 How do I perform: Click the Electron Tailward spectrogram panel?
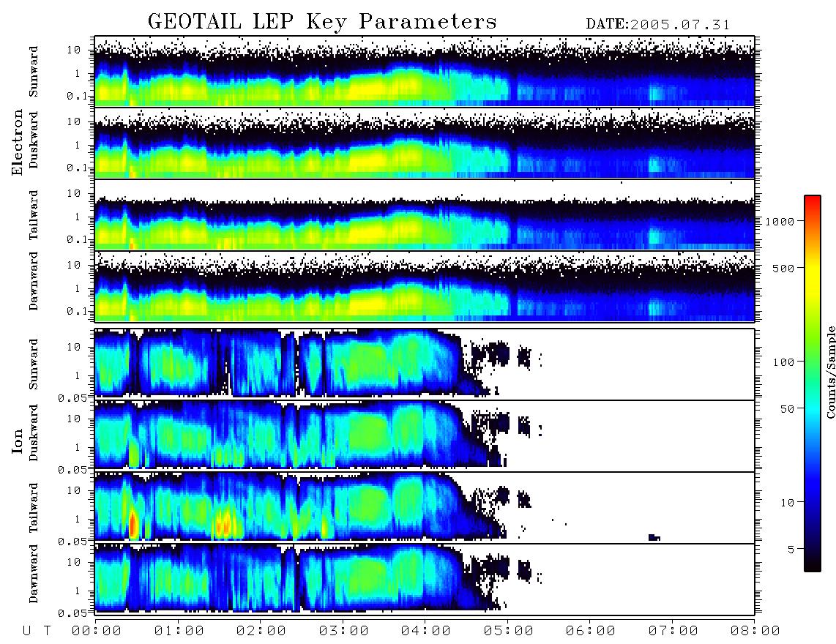pos(425,215)
